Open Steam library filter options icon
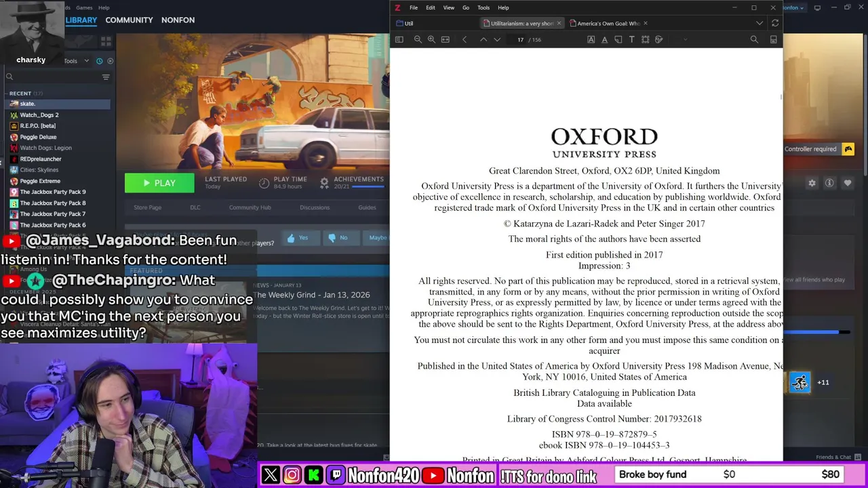868x488 pixels. coord(106,77)
